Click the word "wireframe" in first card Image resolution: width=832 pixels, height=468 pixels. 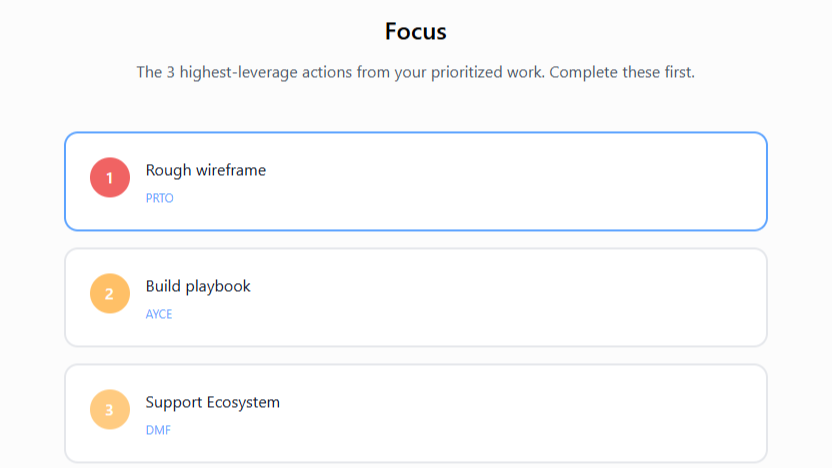coord(231,170)
